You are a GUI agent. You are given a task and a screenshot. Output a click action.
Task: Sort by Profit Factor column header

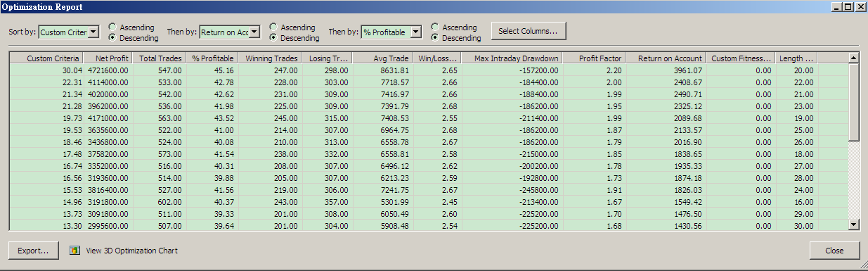point(594,58)
